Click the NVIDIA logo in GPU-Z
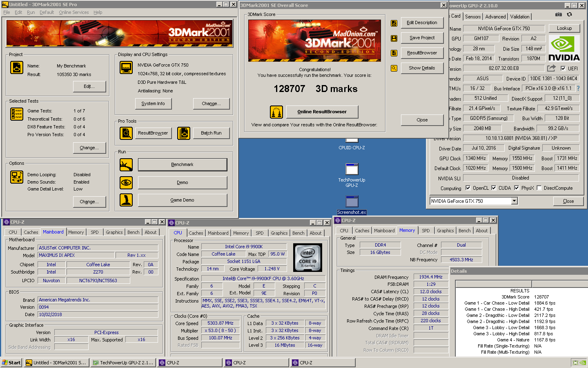 564,48
